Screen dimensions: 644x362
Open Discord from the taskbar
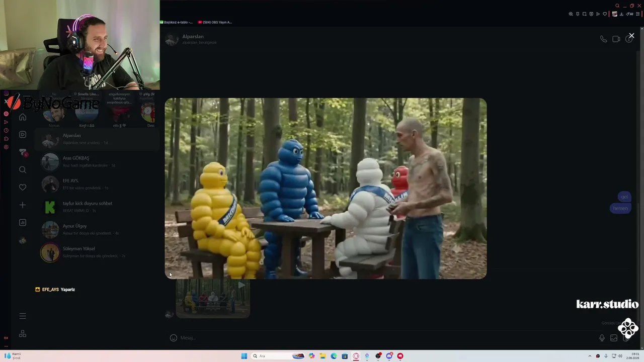coord(389,356)
